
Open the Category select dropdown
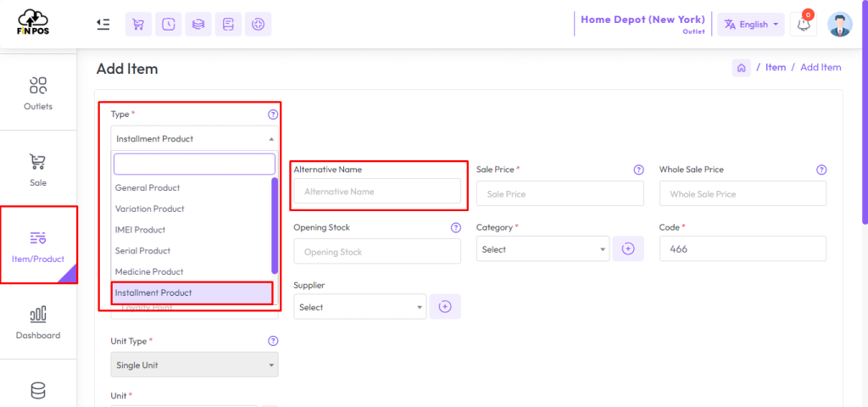click(x=543, y=249)
